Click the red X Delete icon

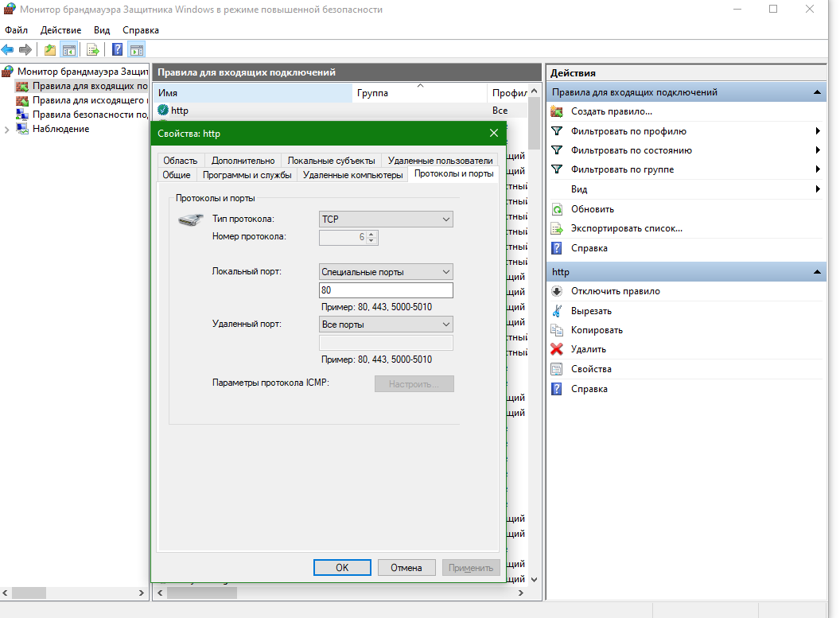557,349
